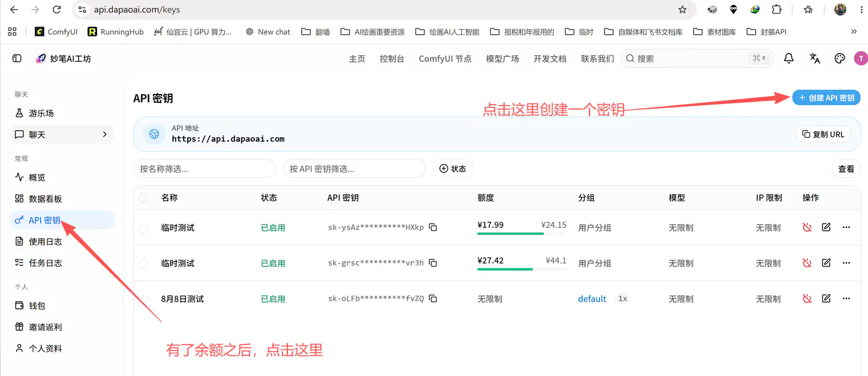Copy the sk-grsc API key
868x376 pixels.
[433, 263]
